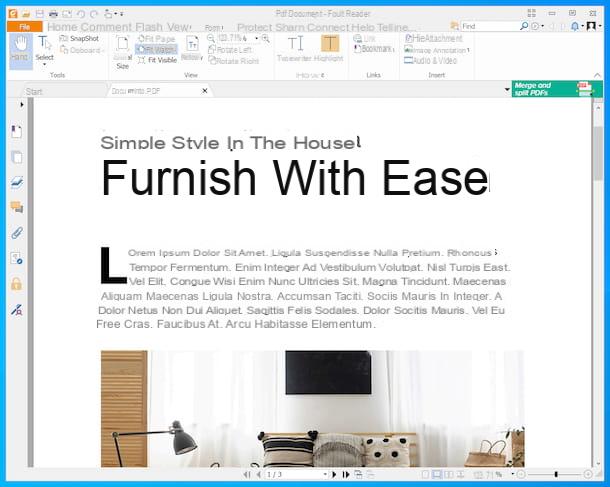Open the Comments panel in sidebar
Screen dimensions: 610x487
[16, 207]
